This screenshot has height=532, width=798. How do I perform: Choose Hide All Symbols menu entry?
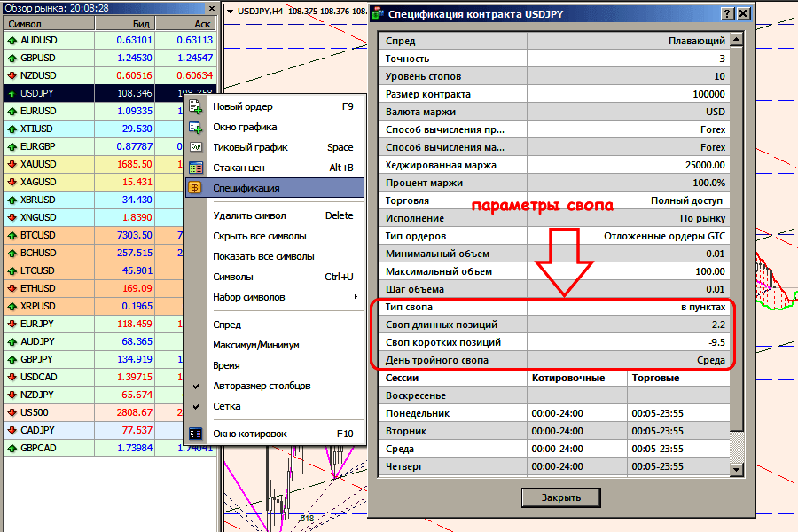tap(259, 236)
